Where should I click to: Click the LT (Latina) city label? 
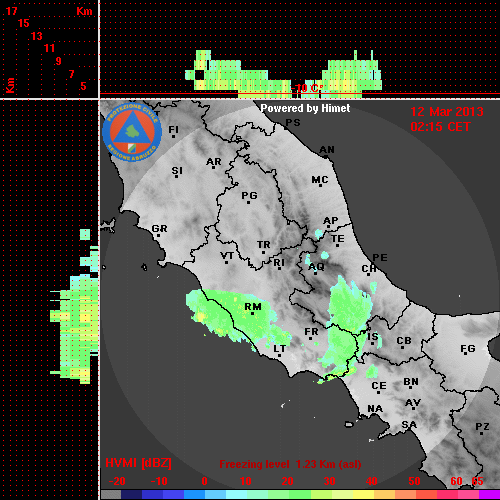click(279, 350)
